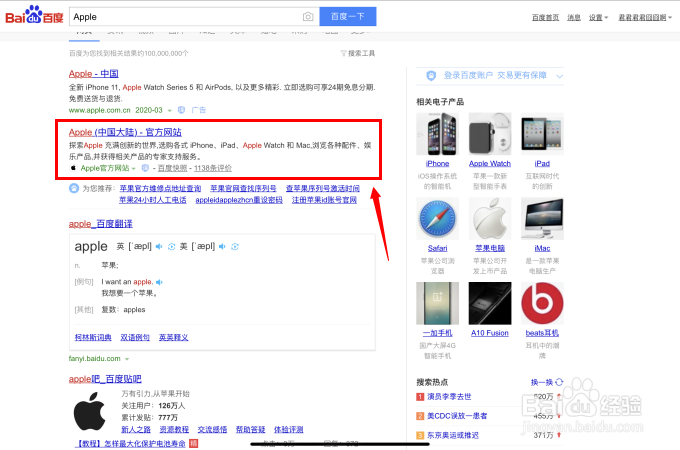Screen dimensions: 680x450
Task: Expand dropdown arrow next to Apple官方网站
Action: (x=134, y=169)
